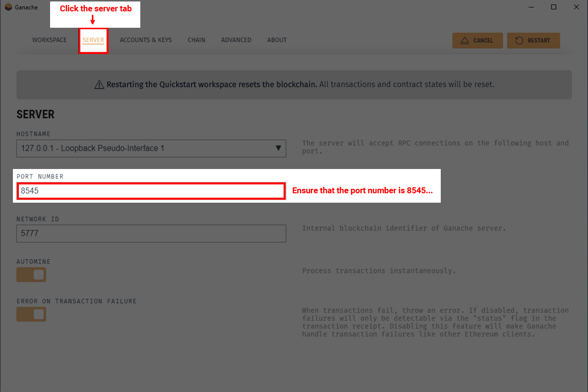Switch to the Server tab

pos(93,40)
